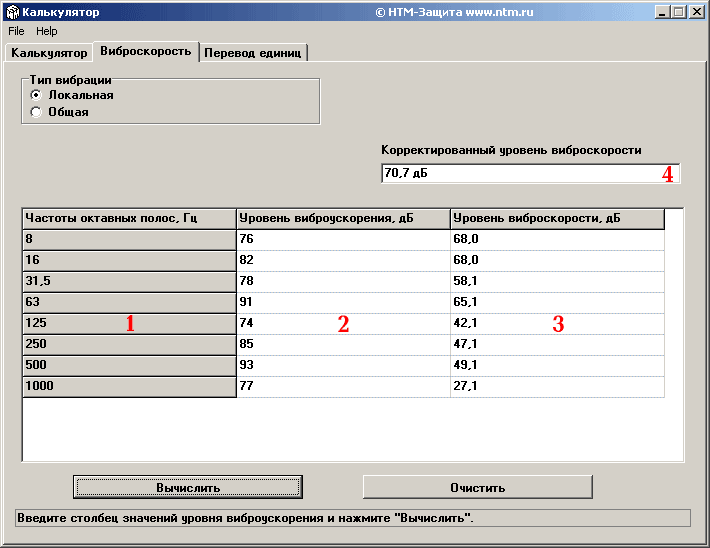The image size is (710, 548).
Task: Select the 1000 Hz frequency row header
Action: 130,386
